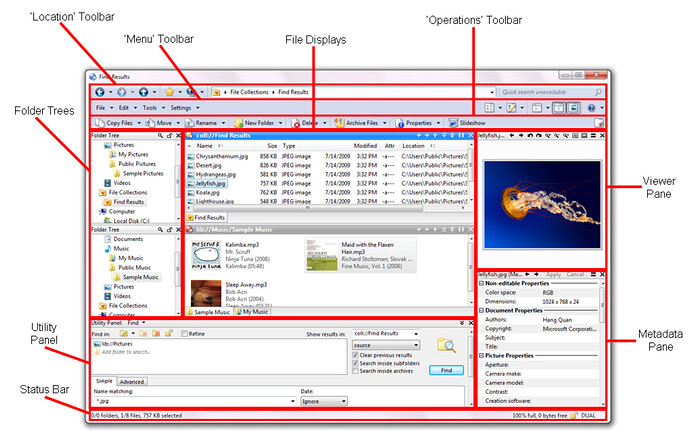Open viewer pane menu icon
690x431 pixels.
tap(593, 136)
